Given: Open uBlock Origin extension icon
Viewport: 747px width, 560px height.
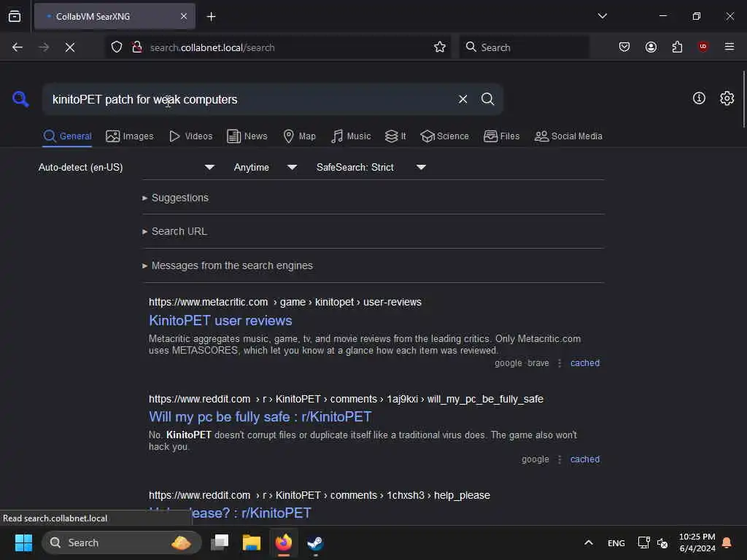Looking at the screenshot, I should coord(703,47).
